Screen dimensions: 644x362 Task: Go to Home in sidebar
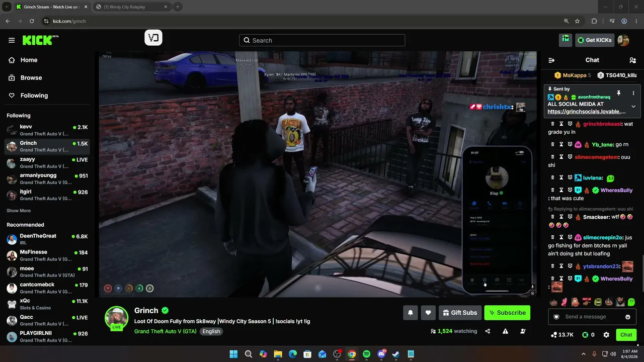tap(29, 60)
